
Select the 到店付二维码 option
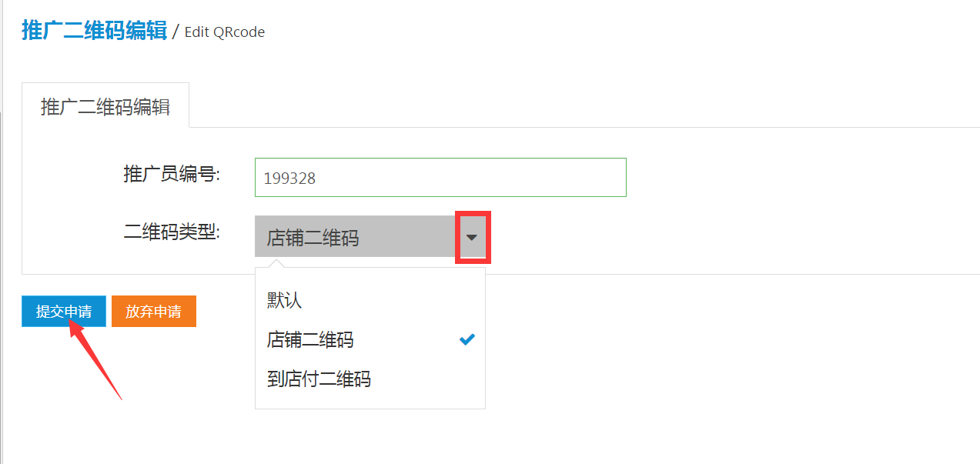click(x=319, y=379)
